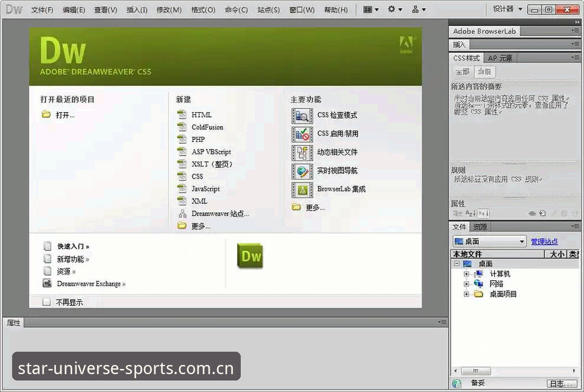Click the BrowserLab 集成 flask icon
Image resolution: width=584 pixels, height=392 pixels.
click(x=302, y=190)
